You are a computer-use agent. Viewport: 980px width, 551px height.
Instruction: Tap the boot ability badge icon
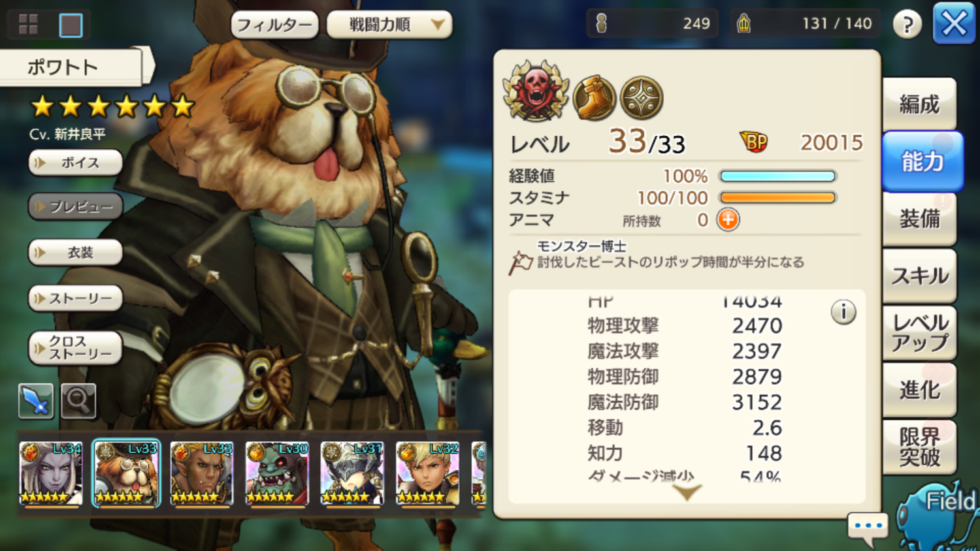point(595,98)
